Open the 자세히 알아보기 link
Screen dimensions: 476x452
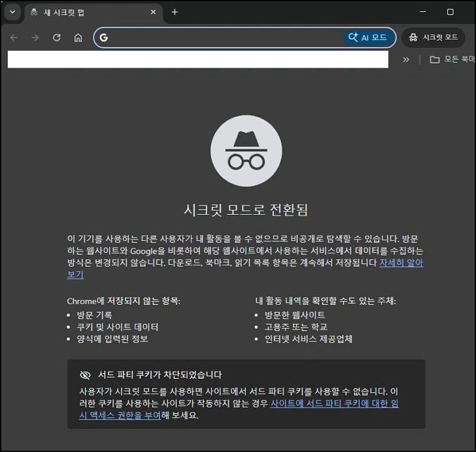point(401,263)
